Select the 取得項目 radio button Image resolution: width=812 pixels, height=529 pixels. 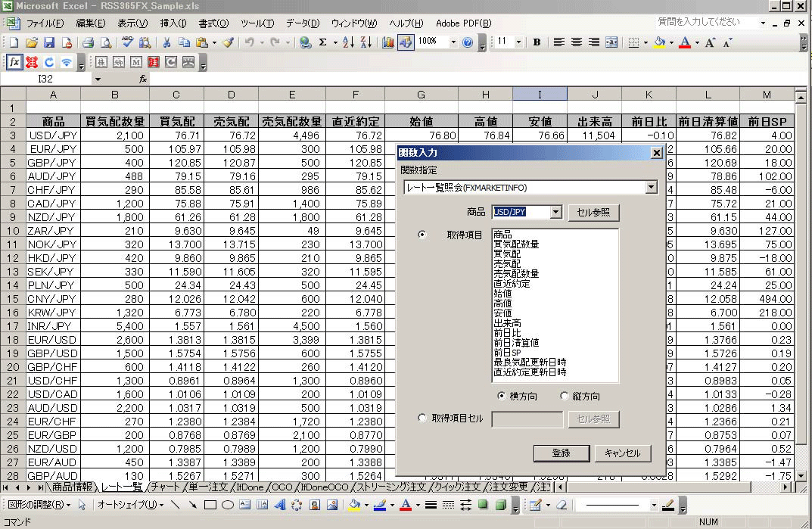coord(422,235)
